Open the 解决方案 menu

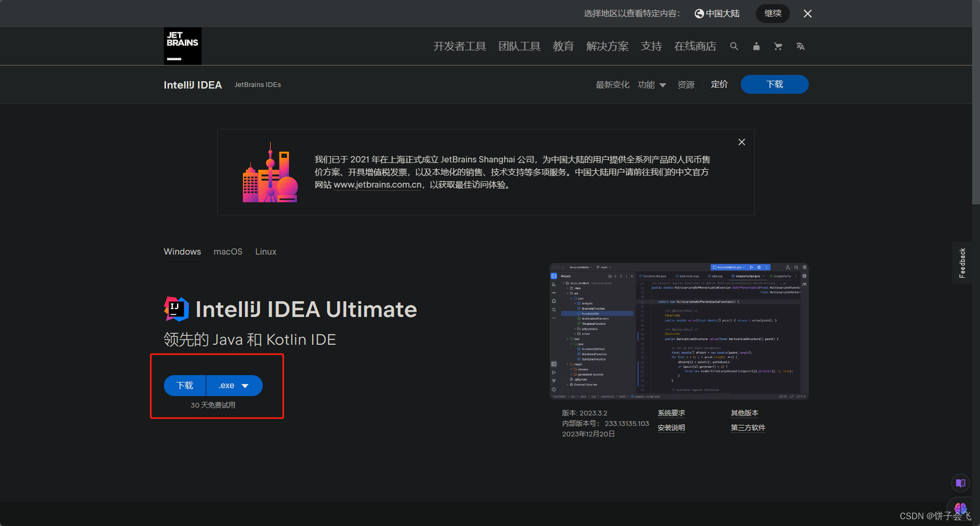coord(607,46)
